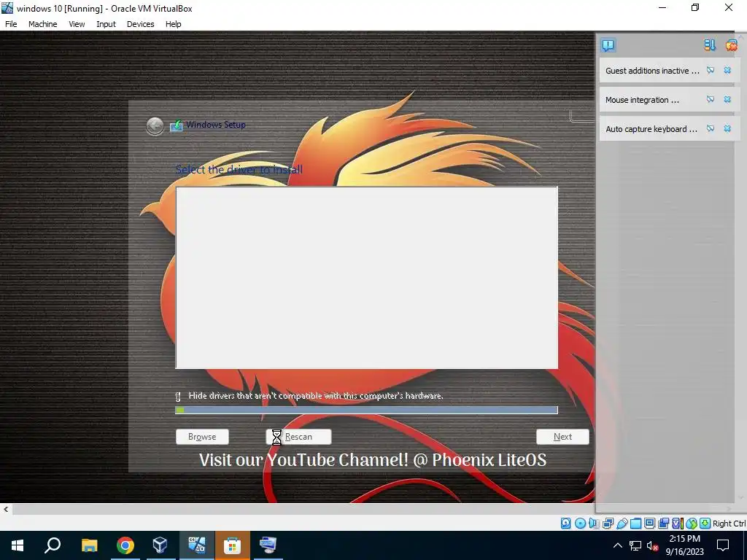Click the Right Ctrl host key label
This screenshot has width=747, height=560.
729,524
